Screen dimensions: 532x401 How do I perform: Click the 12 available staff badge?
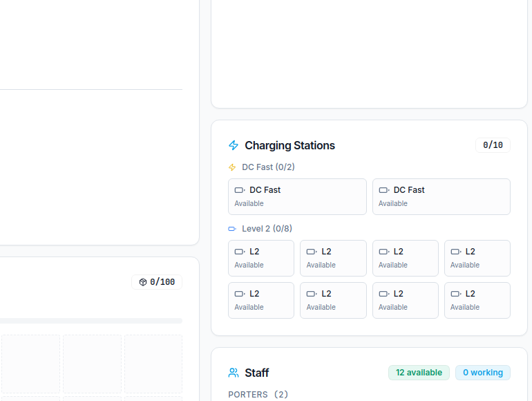tap(419, 373)
